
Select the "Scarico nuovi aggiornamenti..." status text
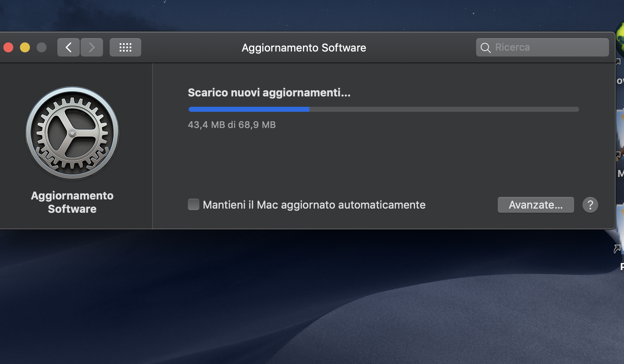pyautogui.click(x=269, y=93)
